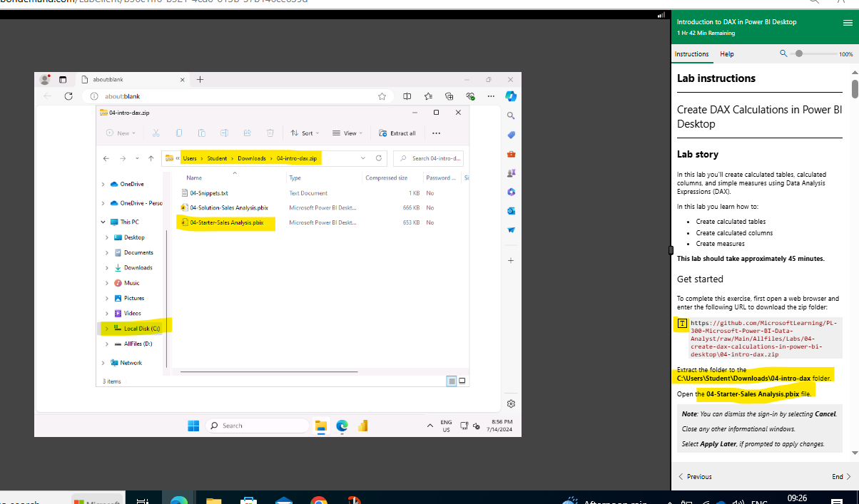Select AllFiles (D:) in the navigation pane
The height and width of the screenshot is (504, 859).
click(x=133, y=344)
